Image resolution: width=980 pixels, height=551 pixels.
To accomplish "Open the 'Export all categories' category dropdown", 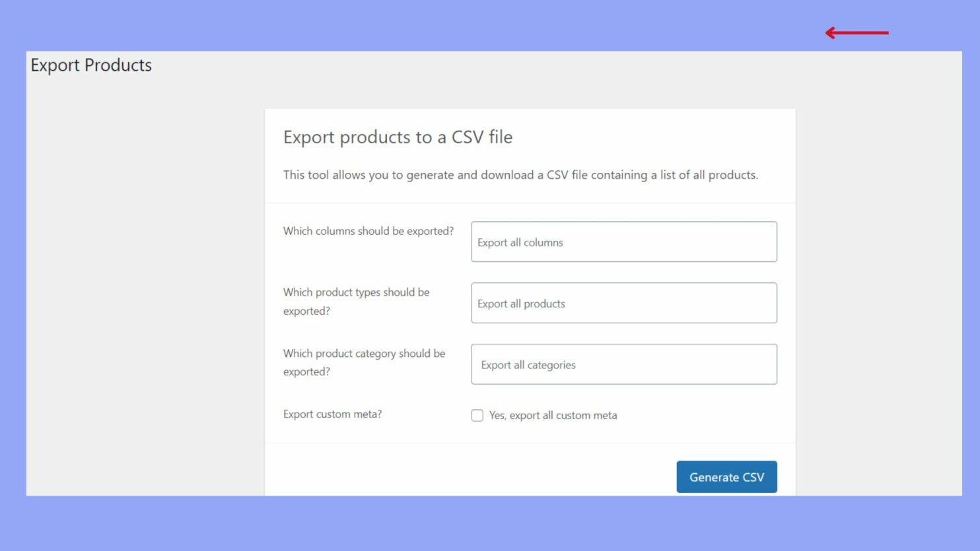I will 623,364.
